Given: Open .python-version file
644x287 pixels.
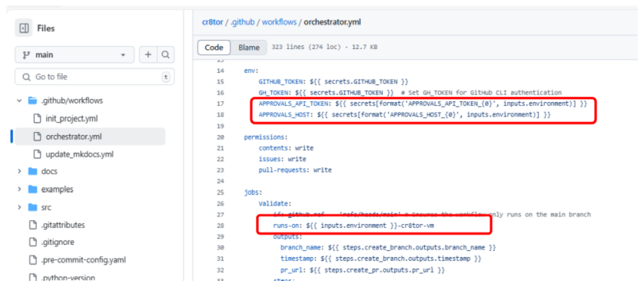Looking at the screenshot, I should click(68, 278).
